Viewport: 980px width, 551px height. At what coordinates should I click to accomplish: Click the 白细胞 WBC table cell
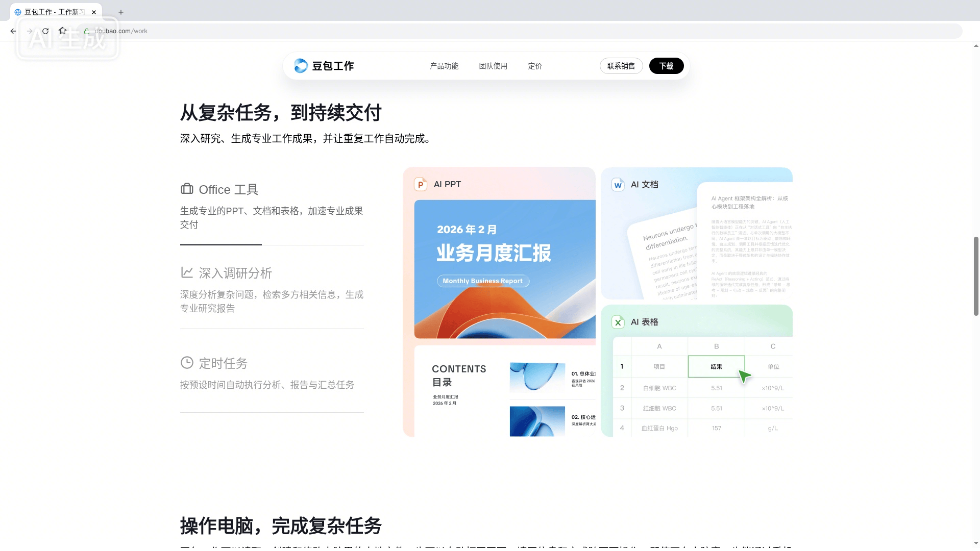[x=659, y=388]
